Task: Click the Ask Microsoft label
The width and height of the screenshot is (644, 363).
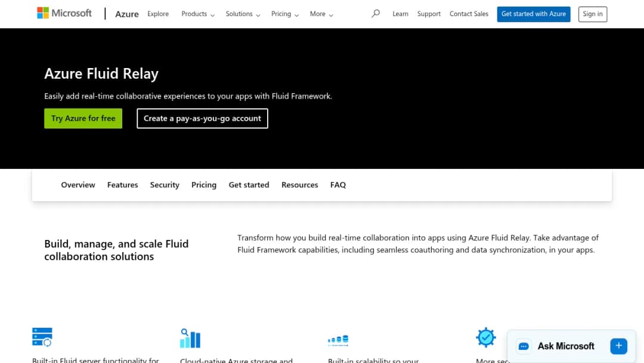Action: point(566,346)
